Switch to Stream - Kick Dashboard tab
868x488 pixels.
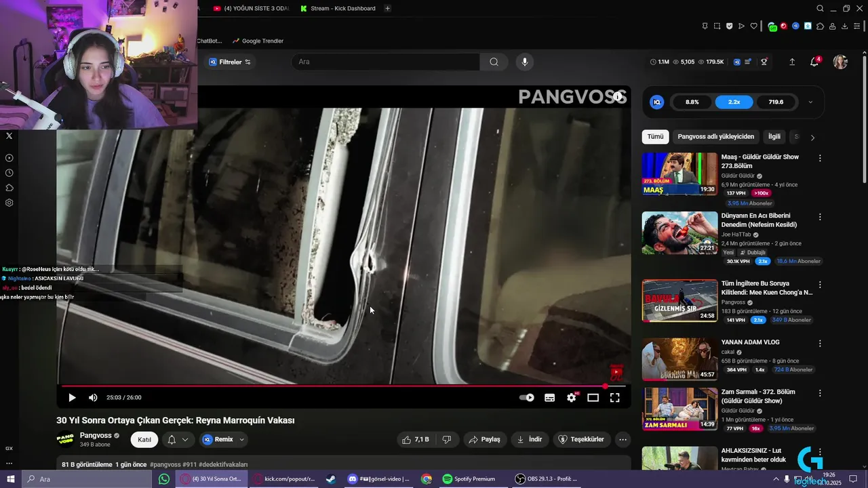pyautogui.click(x=336, y=8)
